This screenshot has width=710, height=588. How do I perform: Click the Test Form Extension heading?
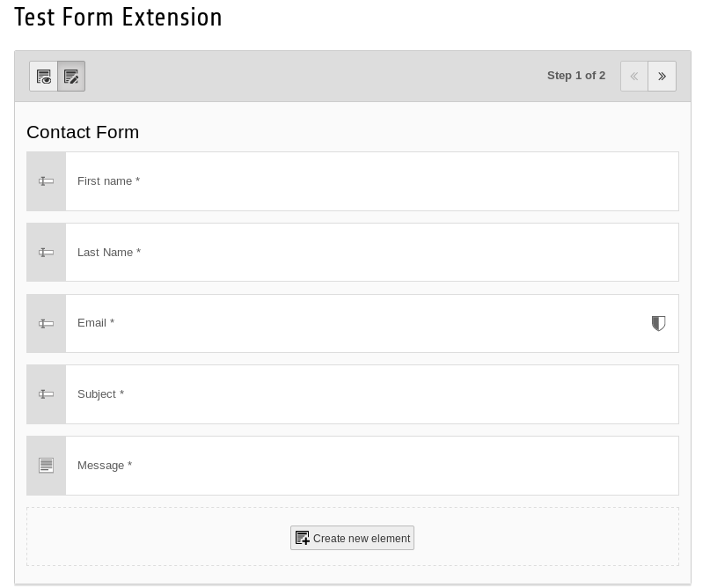click(118, 18)
